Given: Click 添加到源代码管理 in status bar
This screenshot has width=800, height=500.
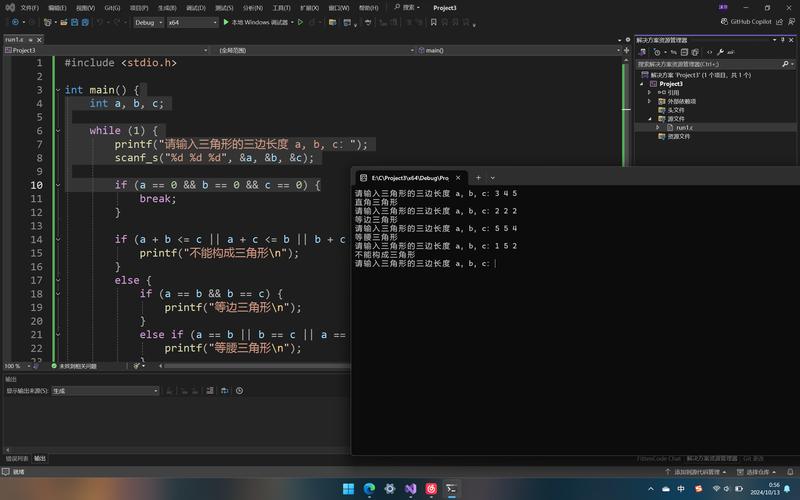Looking at the screenshot, I should [x=695, y=472].
